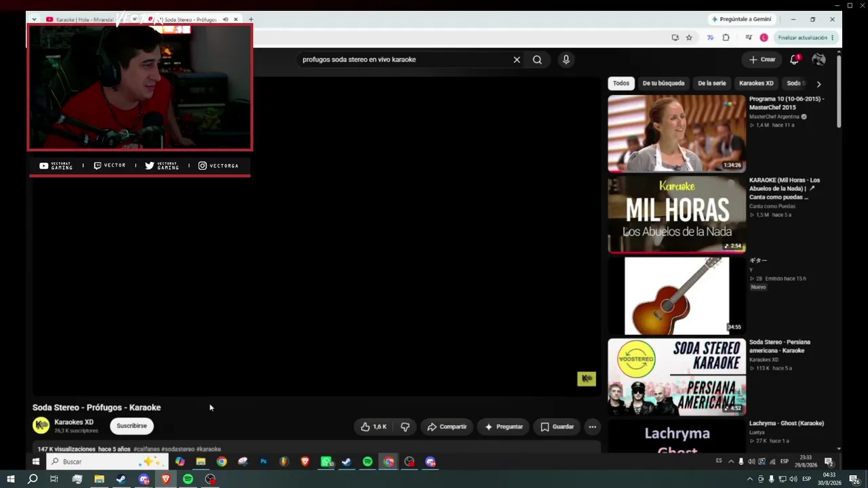Open the MasterChef 2015 video thumbnail
This screenshot has height=488, width=868.
click(x=677, y=134)
